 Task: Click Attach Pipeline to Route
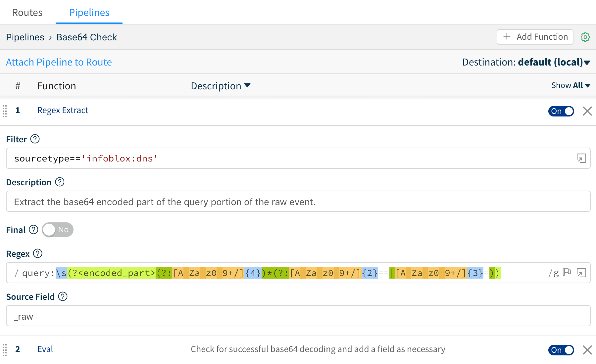(59, 62)
